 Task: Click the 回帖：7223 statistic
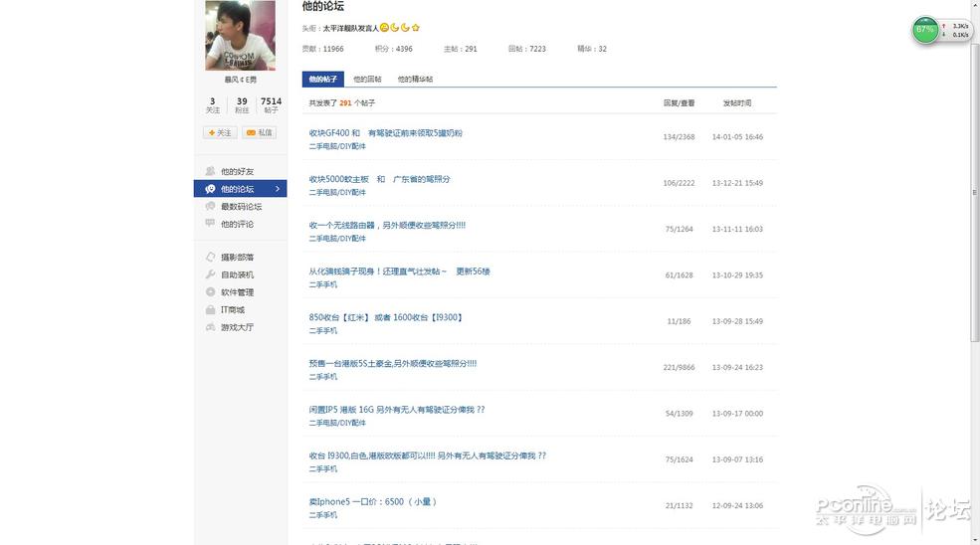527,49
